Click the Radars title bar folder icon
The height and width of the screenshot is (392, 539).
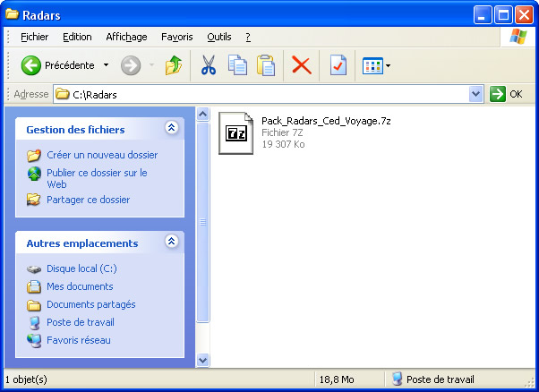(x=12, y=14)
